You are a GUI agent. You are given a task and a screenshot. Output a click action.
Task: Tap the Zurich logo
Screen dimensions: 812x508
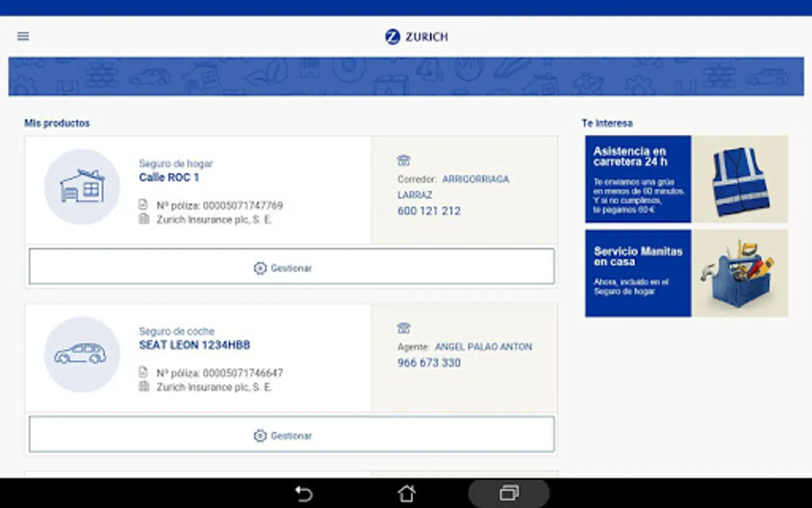tap(416, 37)
